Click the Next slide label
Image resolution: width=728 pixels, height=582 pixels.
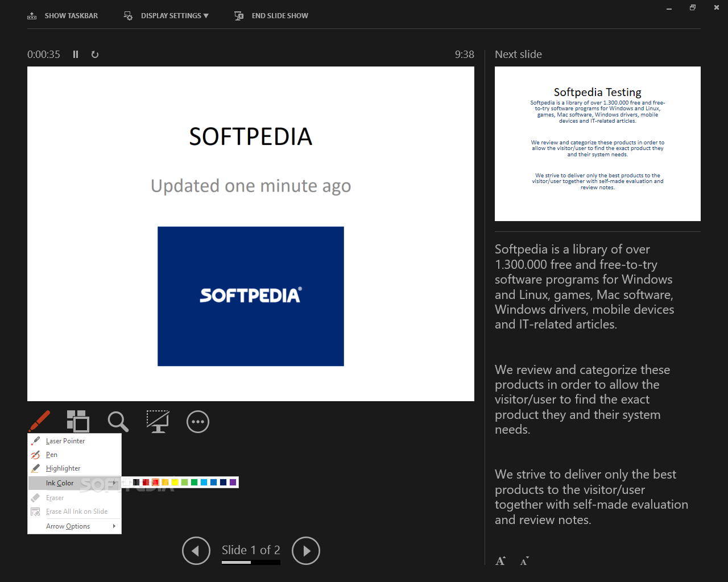click(x=518, y=55)
